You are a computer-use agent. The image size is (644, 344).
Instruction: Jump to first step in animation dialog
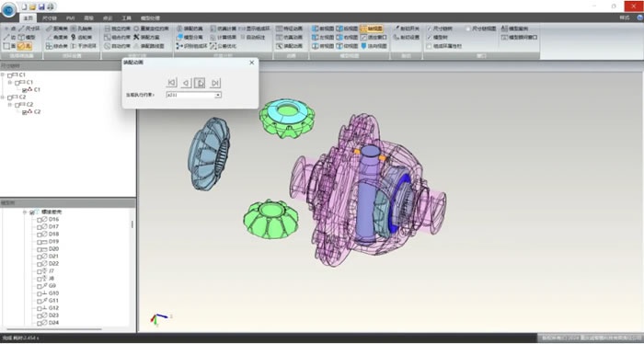click(x=172, y=83)
